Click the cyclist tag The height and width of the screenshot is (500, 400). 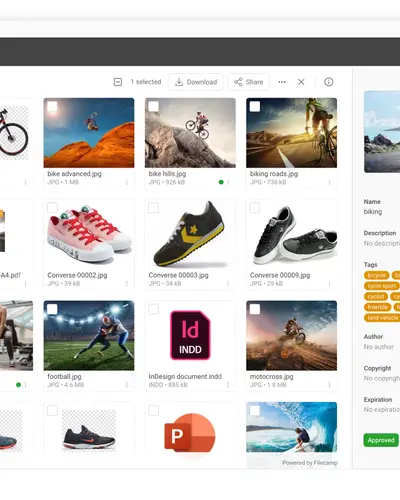(x=376, y=297)
